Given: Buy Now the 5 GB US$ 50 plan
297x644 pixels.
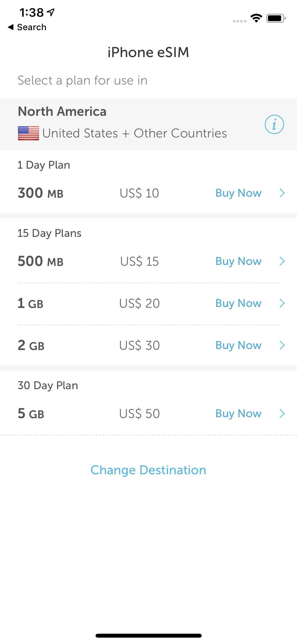Looking at the screenshot, I should coord(238,413).
